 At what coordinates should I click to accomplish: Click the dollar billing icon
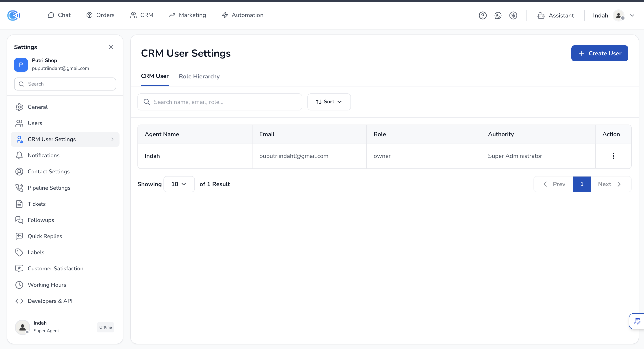513,15
